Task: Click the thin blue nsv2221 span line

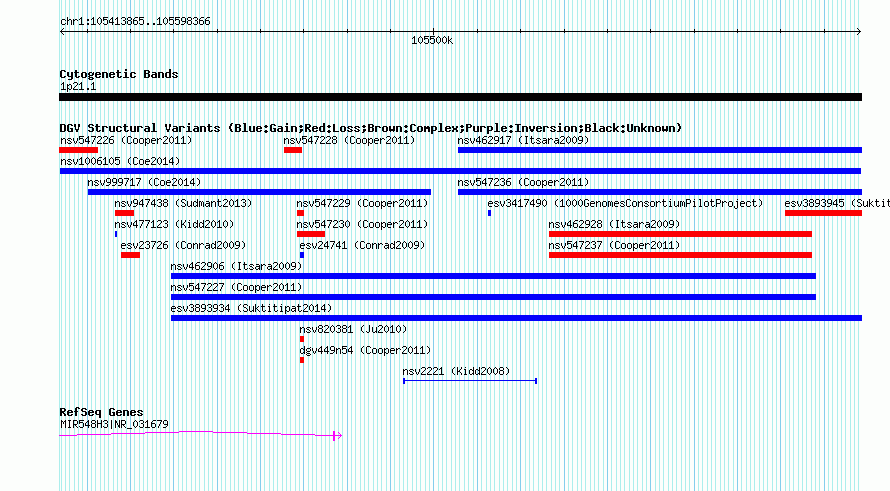Action: tap(470, 381)
